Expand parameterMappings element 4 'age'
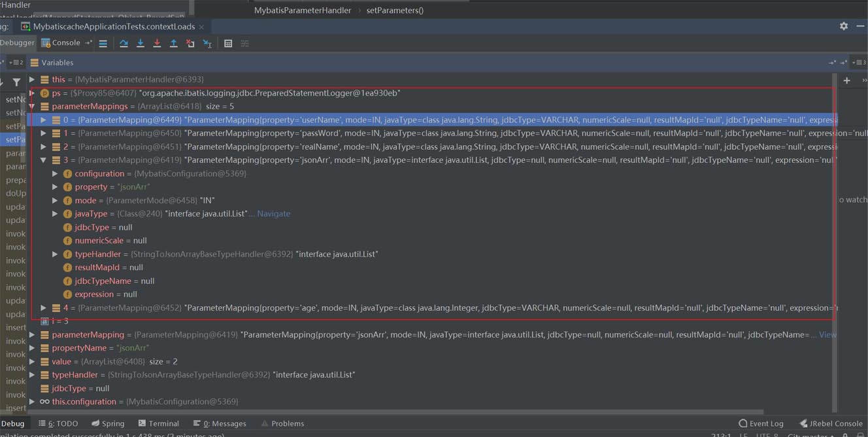The height and width of the screenshot is (437, 868). tap(44, 307)
